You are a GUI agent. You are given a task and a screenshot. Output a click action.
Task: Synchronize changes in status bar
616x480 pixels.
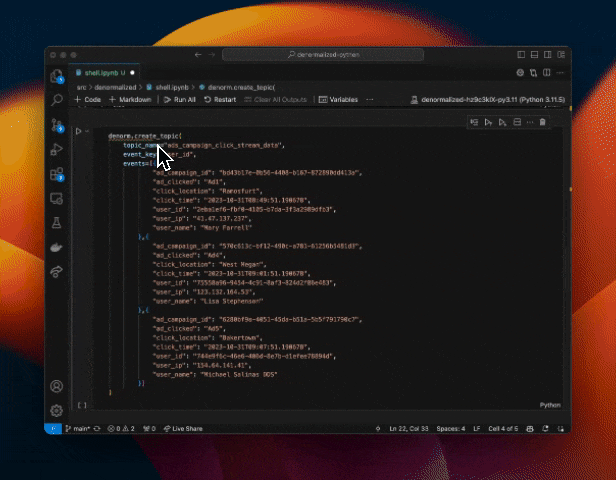97,429
